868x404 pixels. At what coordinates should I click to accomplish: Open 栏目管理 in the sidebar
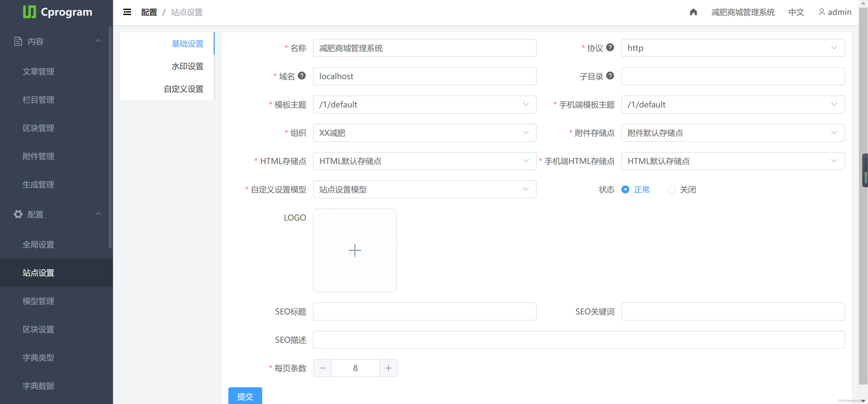tap(38, 100)
